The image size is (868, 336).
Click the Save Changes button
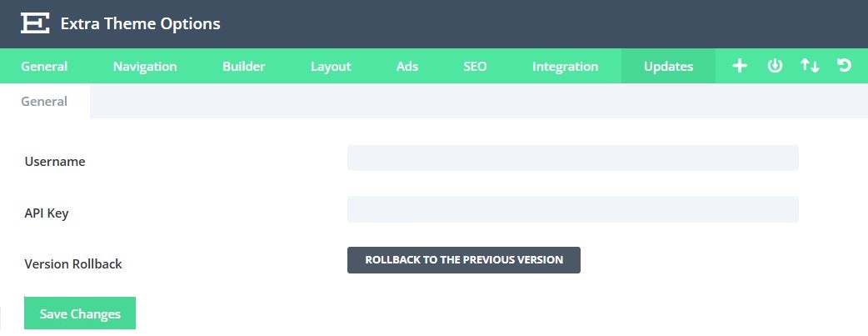tap(80, 313)
